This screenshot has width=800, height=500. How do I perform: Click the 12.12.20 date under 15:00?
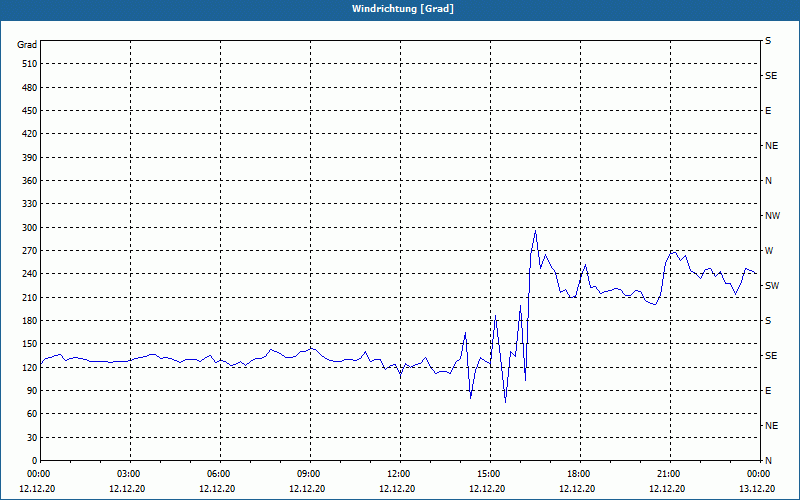pyautogui.click(x=487, y=489)
